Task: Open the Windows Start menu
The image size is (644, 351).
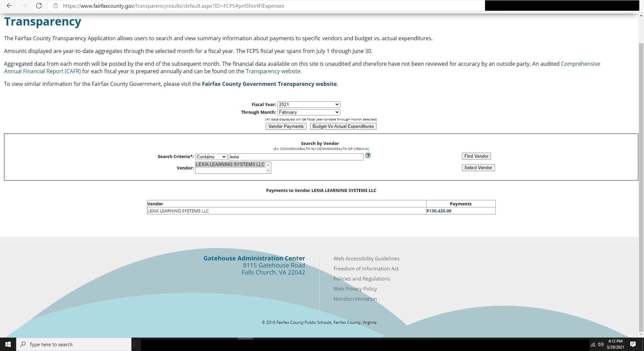Action: tap(8, 344)
